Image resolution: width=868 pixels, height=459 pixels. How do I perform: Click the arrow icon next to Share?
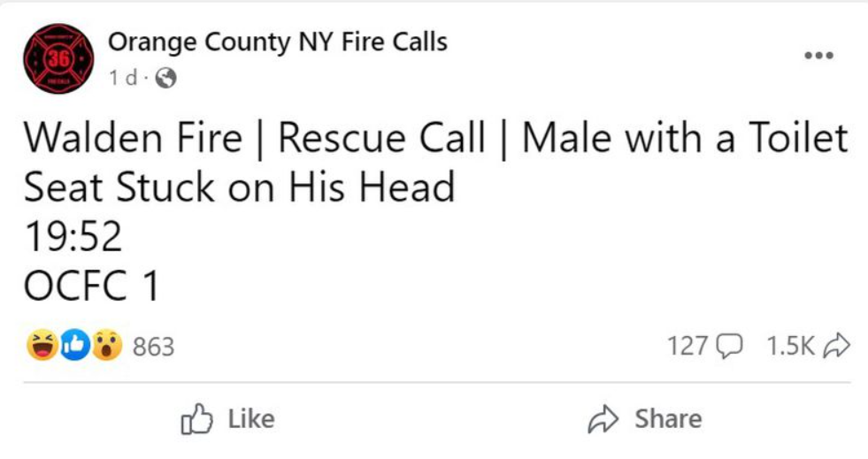click(603, 419)
